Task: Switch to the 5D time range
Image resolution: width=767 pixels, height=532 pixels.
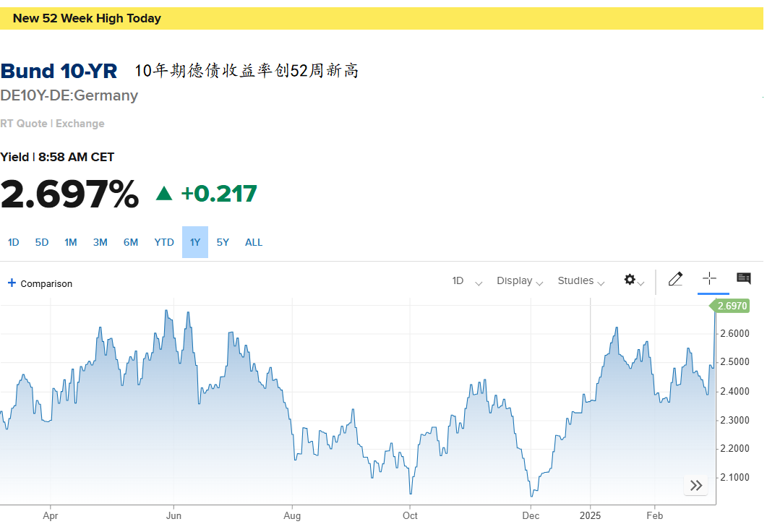Action: (x=42, y=242)
